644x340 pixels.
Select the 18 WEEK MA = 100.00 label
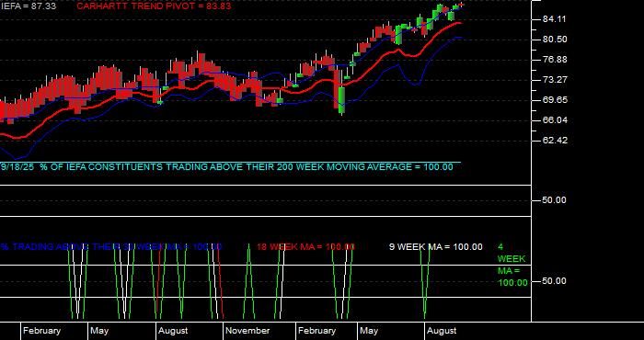coord(305,247)
